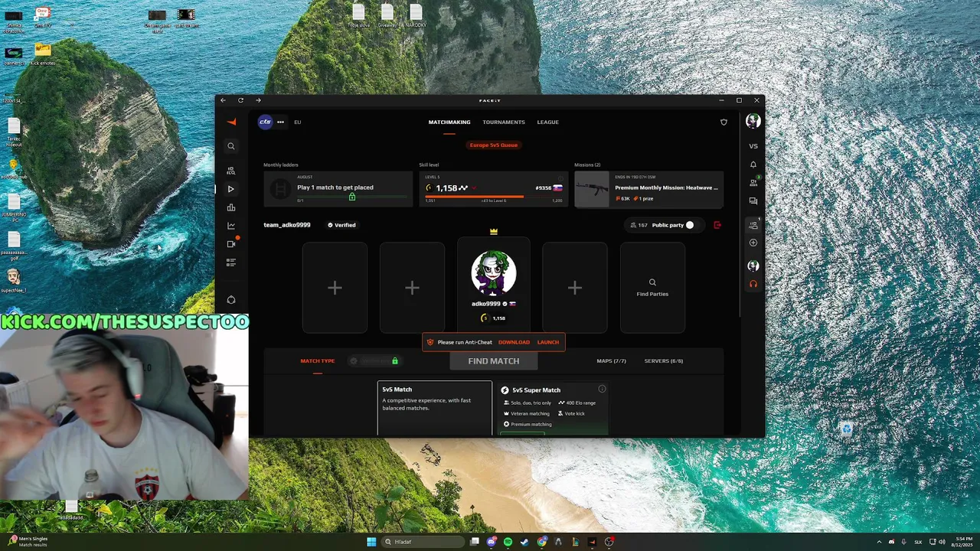Click the forward arrow in FACEIT title bar
The image size is (980, 551).
258,100
